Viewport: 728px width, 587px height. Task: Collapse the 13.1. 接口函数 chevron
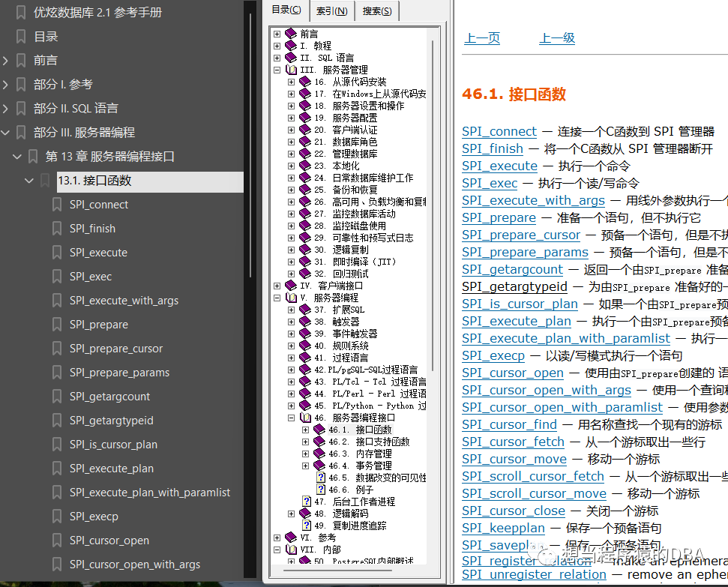[29, 180]
